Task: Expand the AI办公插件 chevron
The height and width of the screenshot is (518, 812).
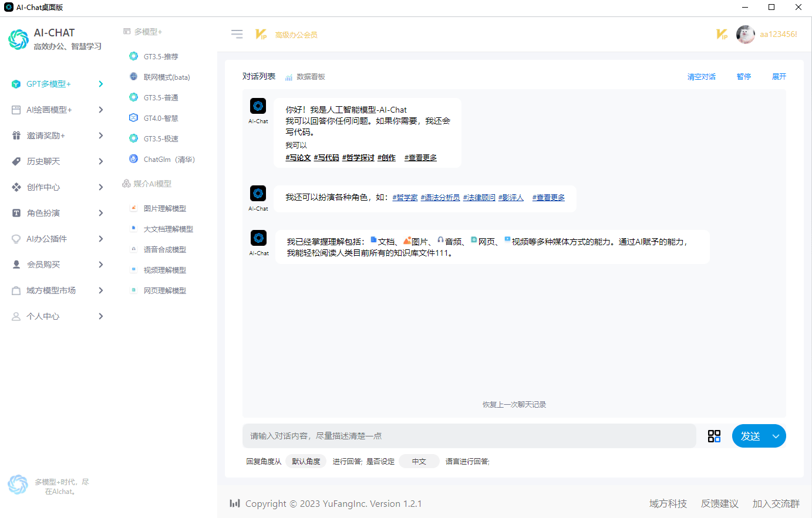Action: click(x=101, y=239)
